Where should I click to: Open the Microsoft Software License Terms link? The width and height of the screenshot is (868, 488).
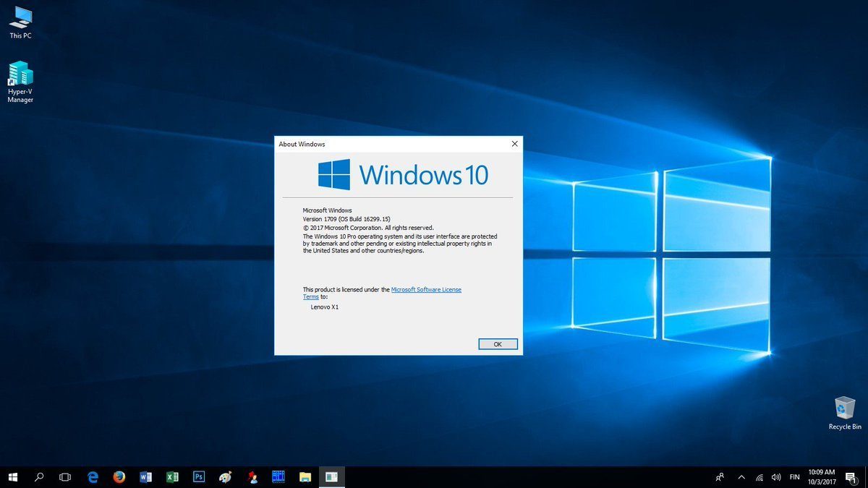pyautogui.click(x=426, y=289)
